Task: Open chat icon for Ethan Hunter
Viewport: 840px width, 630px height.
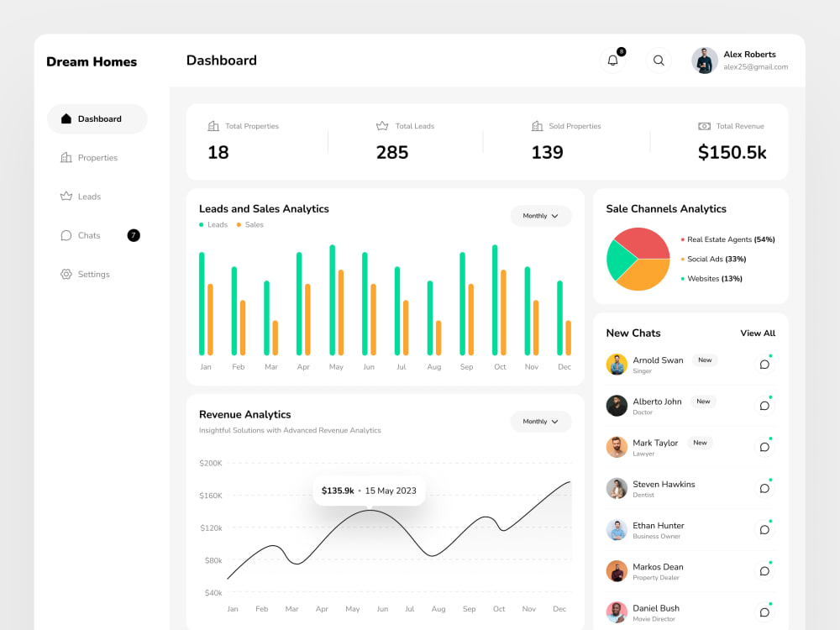Action: [x=764, y=530]
